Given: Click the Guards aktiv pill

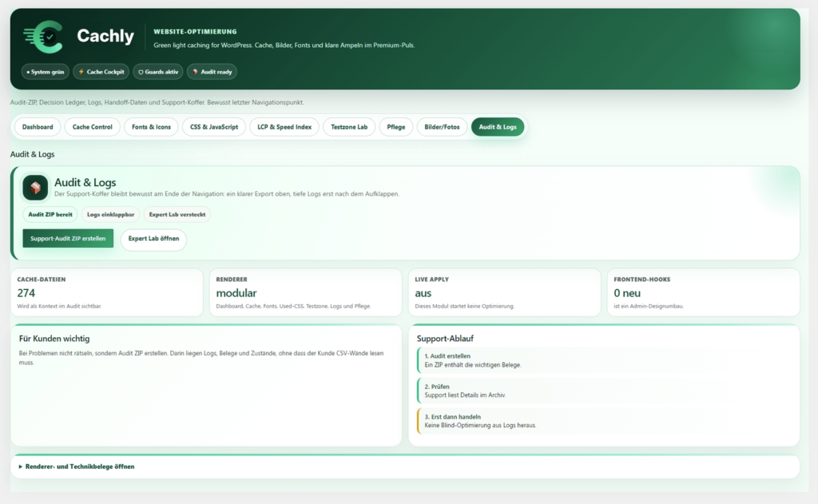Looking at the screenshot, I should (158, 72).
